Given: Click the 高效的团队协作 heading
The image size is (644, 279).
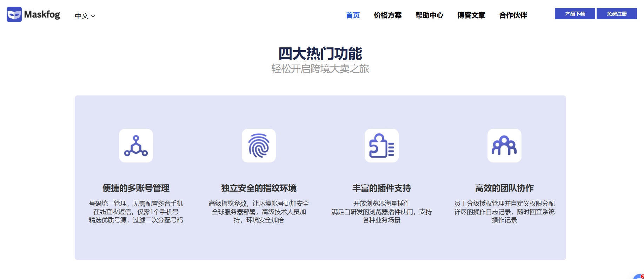Looking at the screenshot, I should pos(504,188).
